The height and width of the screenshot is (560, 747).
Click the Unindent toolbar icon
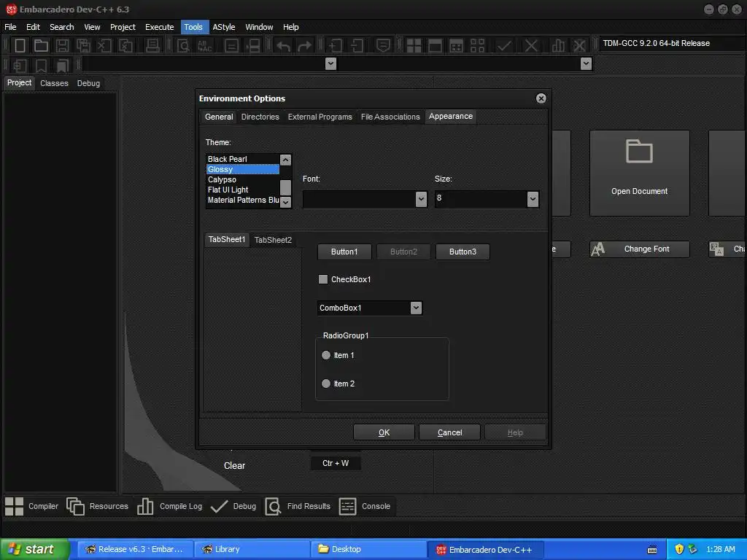pos(356,46)
